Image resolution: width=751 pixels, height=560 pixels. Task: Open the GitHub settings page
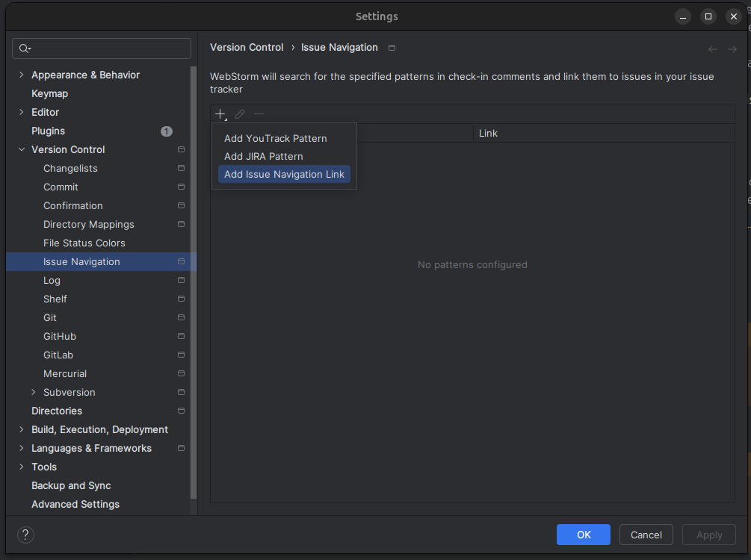point(60,336)
